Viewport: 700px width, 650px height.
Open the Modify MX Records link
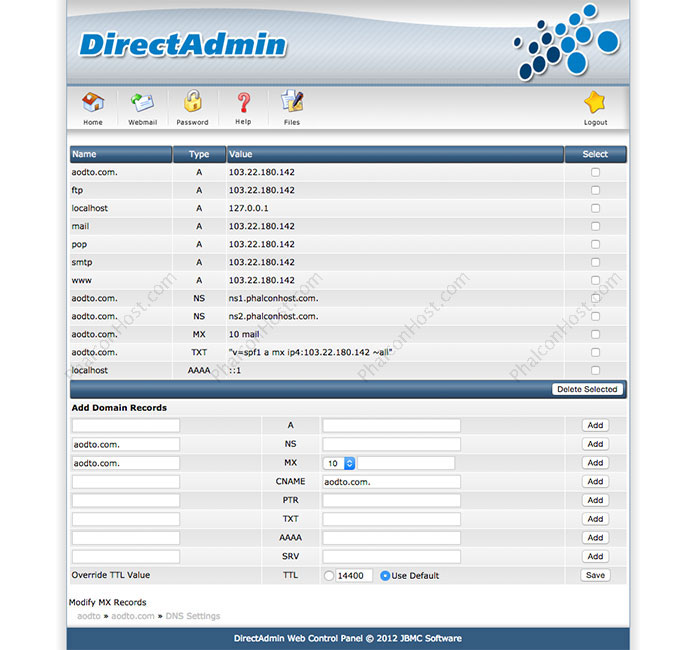108,603
